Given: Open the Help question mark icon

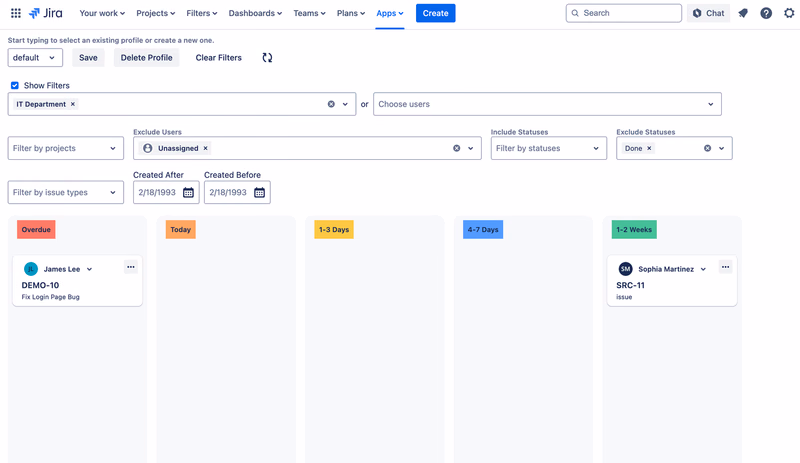Looking at the screenshot, I should pyautogui.click(x=766, y=13).
